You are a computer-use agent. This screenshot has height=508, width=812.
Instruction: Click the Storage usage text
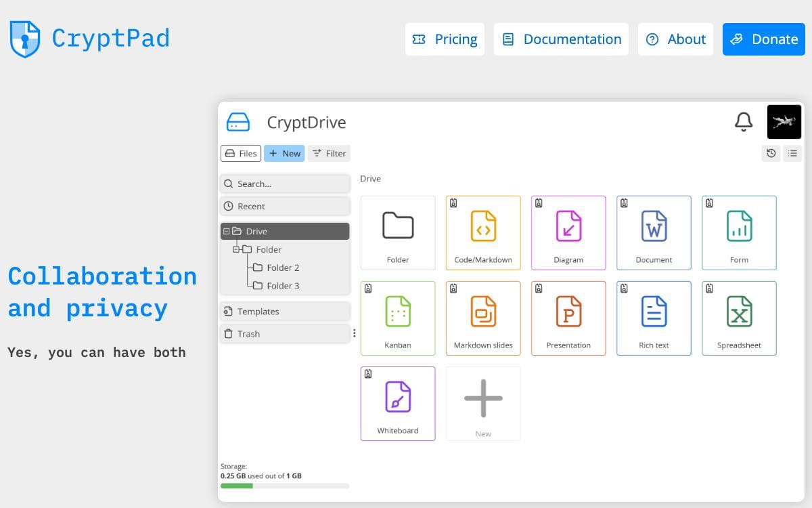[x=261, y=471]
